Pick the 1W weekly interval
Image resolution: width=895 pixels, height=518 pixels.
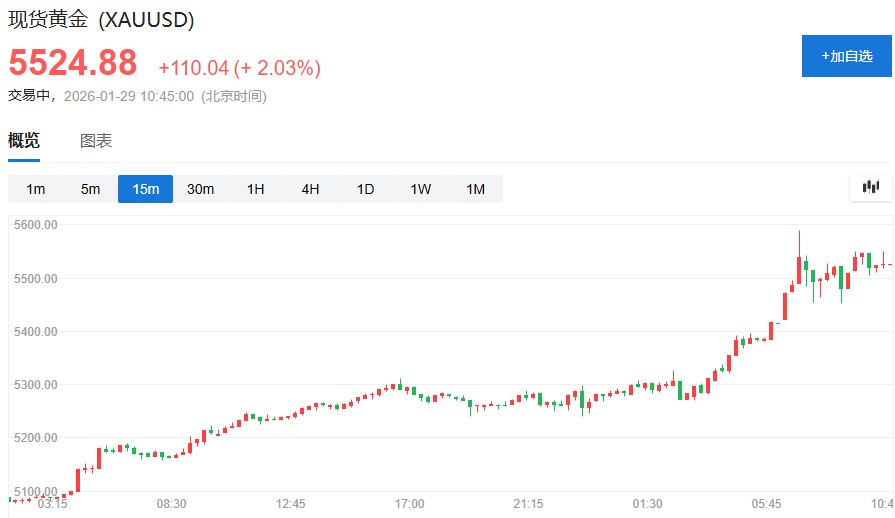tap(420, 189)
